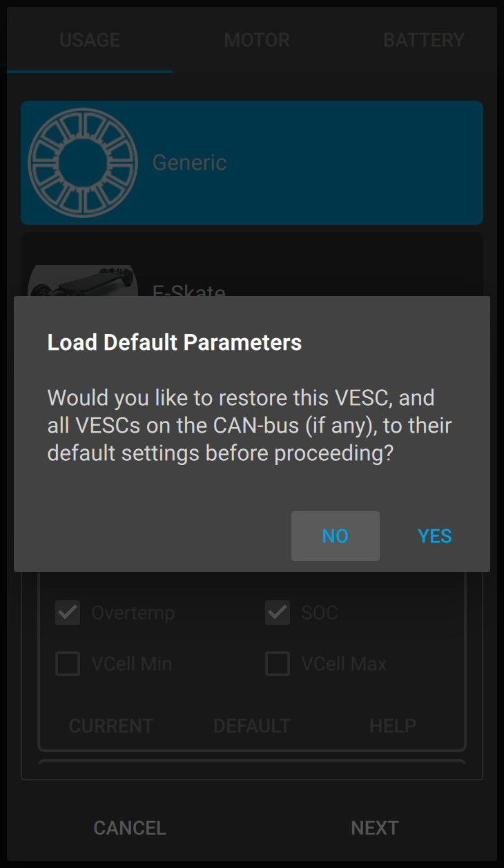Click the Overtemp label
This screenshot has height=868, width=504.
[x=133, y=613]
